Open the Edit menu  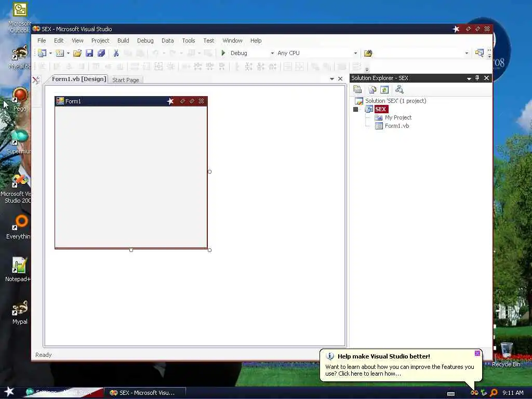(59, 41)
